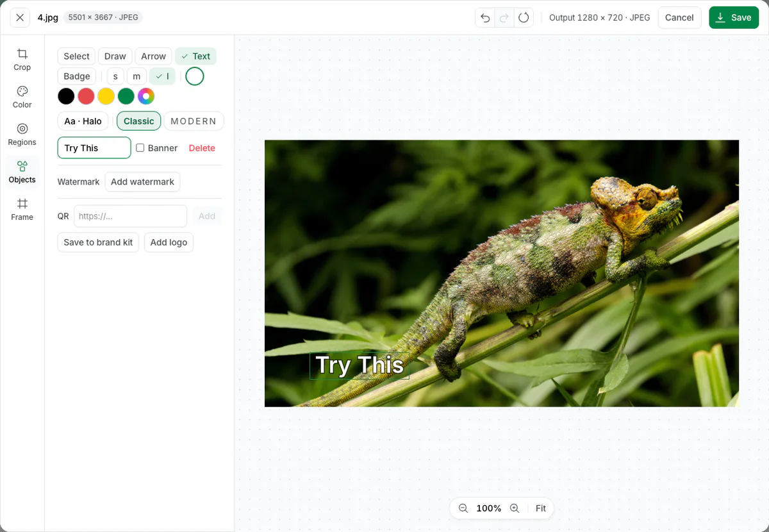The width and height of the screenshot is (769, 532).
Task: Click the 5501 × 3667 · JPEG info badge
Action: point(103,17)
